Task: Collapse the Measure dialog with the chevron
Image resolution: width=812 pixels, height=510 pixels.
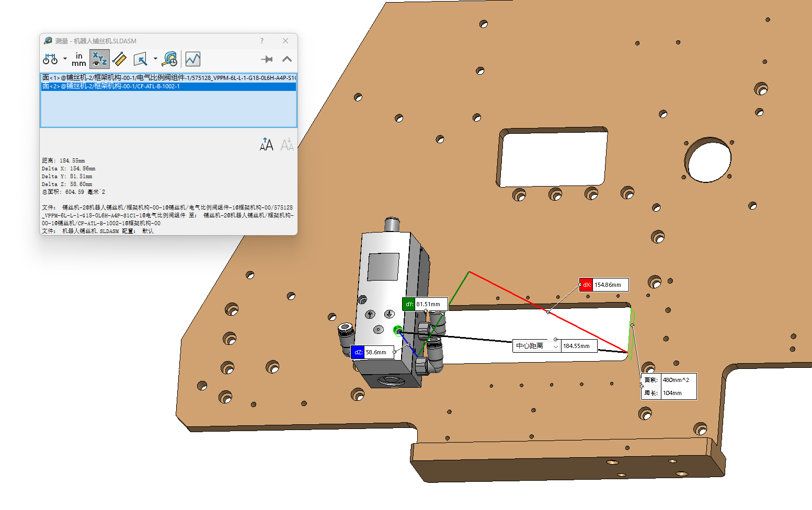Action: coord(287,59)
